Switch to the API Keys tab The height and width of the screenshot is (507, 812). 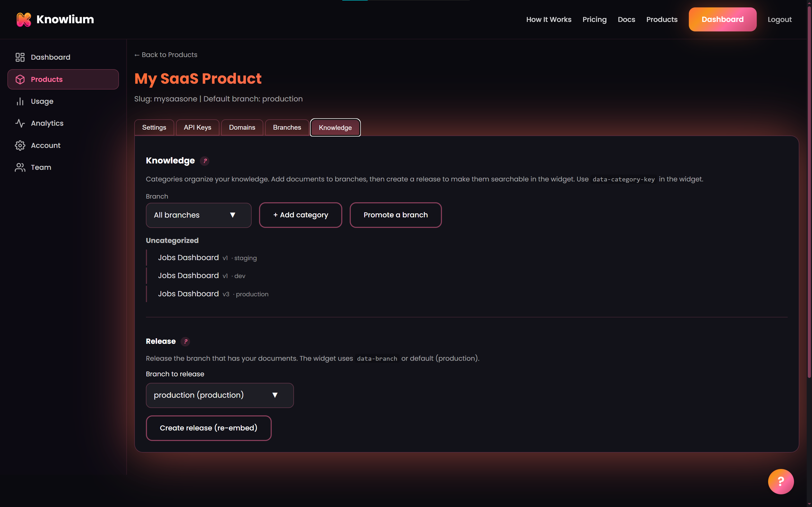(x=197, y=127)
